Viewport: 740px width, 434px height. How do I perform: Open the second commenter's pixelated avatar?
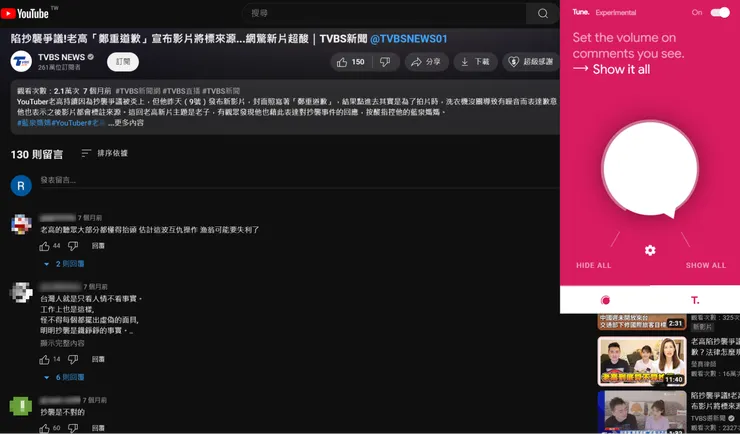pos(21,293)
